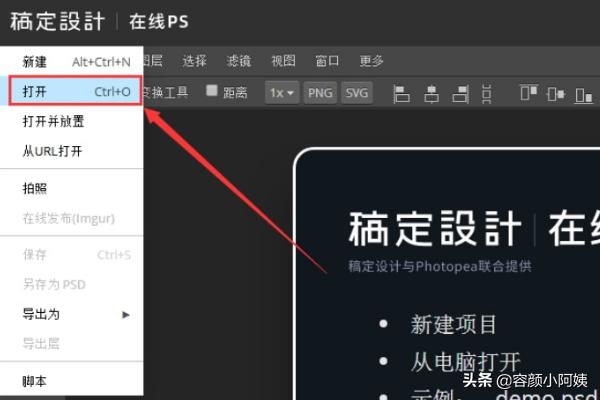Choose 从URL打开 menu entry
The height and width of the screenshot is (400, 600).
[x=72, y=151]
